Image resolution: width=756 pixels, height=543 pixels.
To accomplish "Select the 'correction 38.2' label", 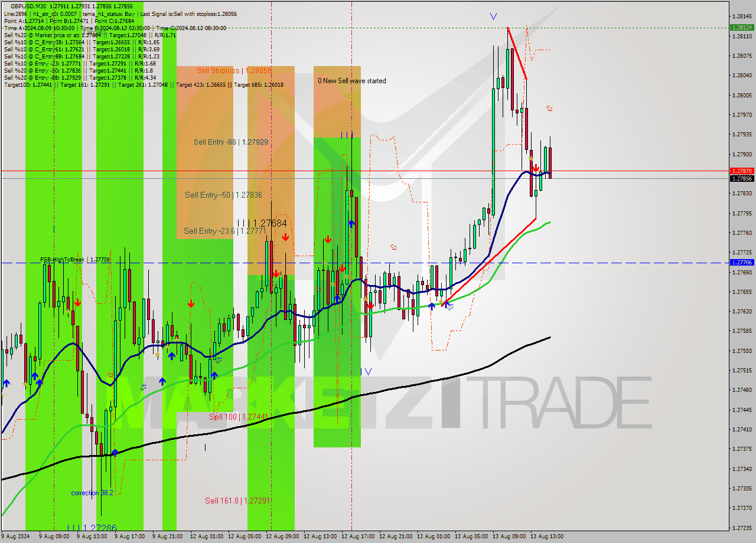I will click(x=92, y=493).
